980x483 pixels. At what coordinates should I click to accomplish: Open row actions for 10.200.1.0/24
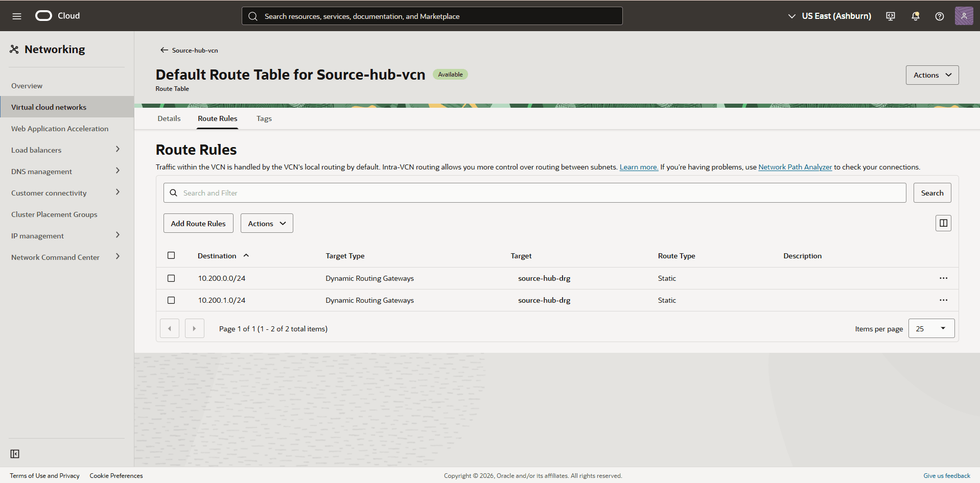943,300
